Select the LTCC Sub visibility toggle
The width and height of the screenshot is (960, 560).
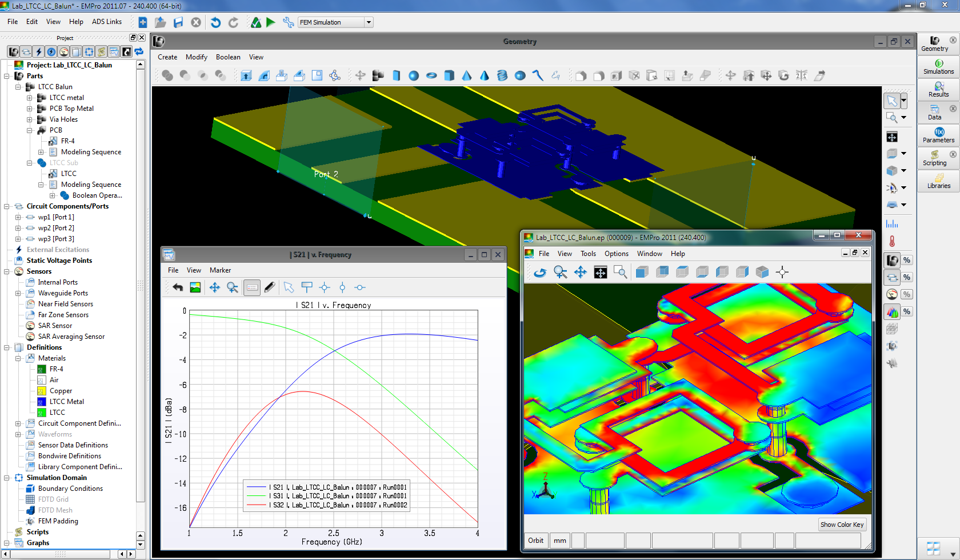click(x=41, y=162)
